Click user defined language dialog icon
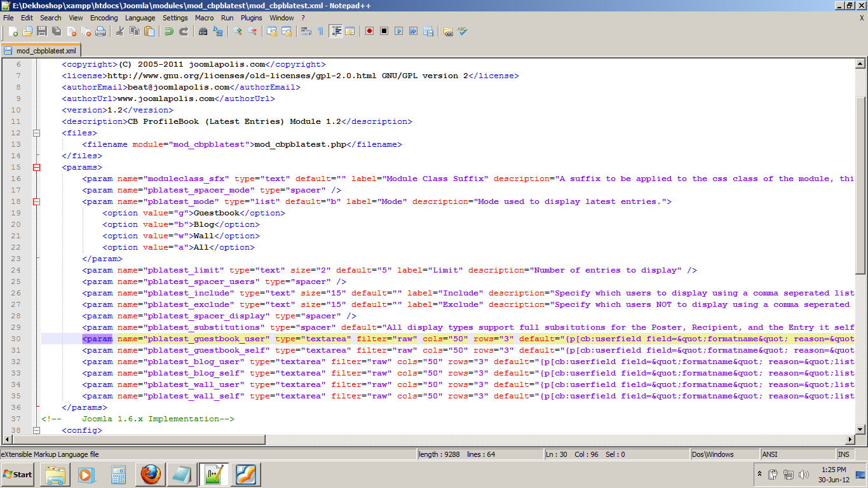The height and width of the screenshot is (488, 868). [350, 31]
